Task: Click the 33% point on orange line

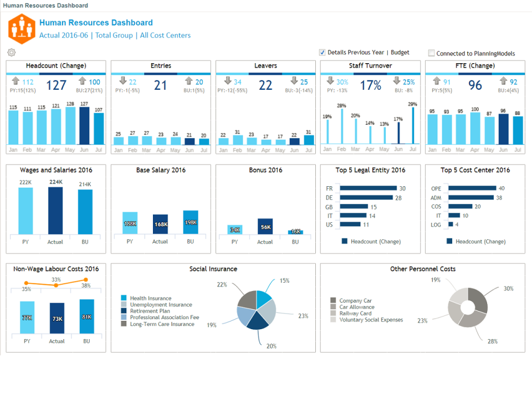Action: tap(56, 285)
